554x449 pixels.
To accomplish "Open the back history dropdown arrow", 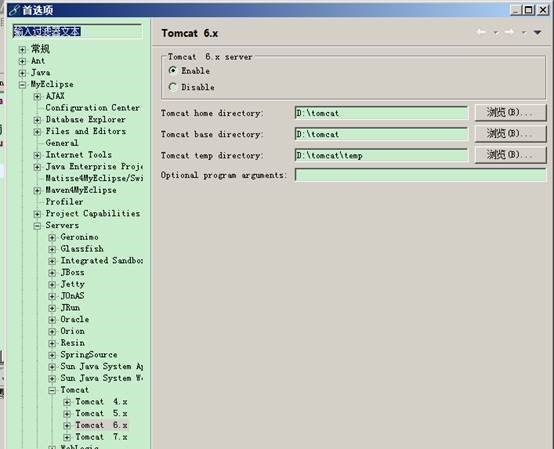I will [496, 33].
